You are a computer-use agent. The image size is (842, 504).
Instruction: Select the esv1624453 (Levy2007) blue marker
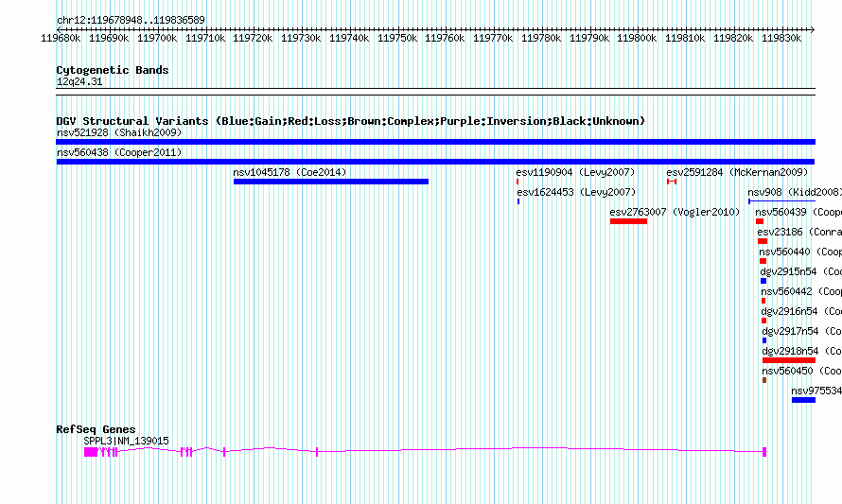518,201
